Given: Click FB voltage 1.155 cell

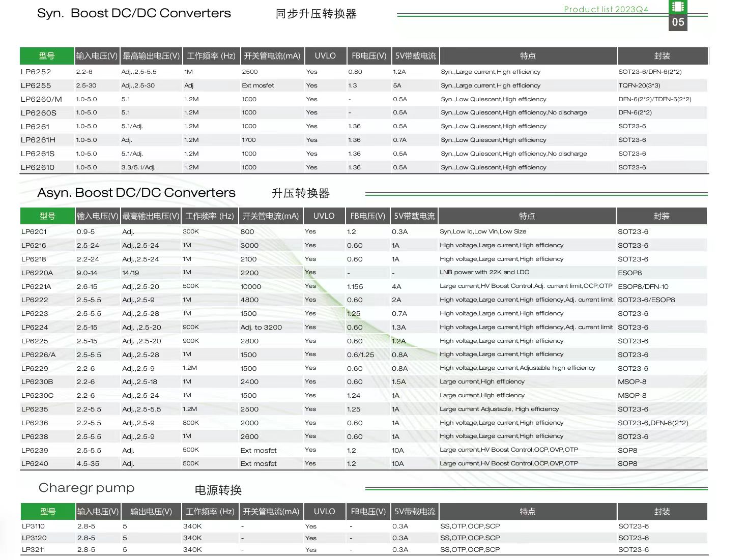Looking at the screenshot, I should point(355,286).
